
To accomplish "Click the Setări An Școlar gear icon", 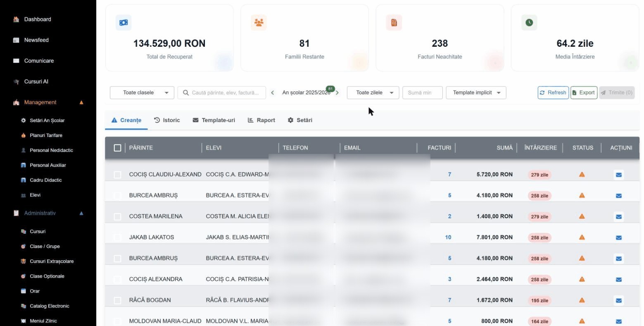I will pyautogui.click(x=23, y=120).
